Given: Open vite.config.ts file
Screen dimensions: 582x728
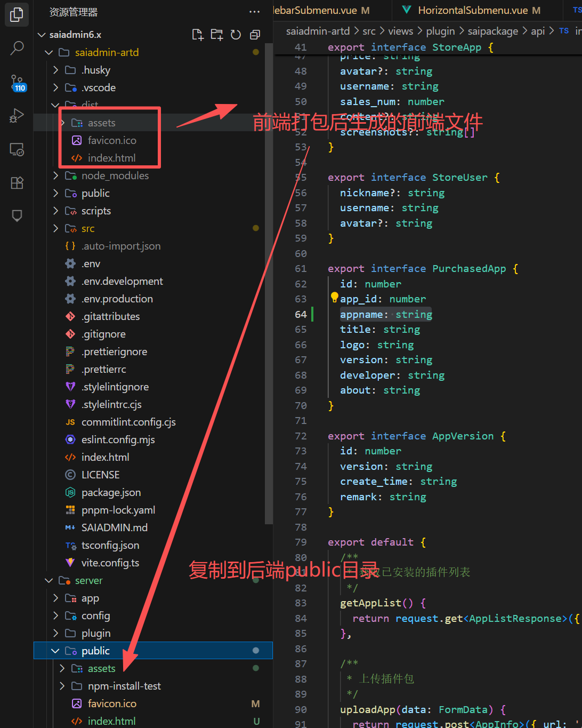Looking at the screenshot, I should pos(110,563).
